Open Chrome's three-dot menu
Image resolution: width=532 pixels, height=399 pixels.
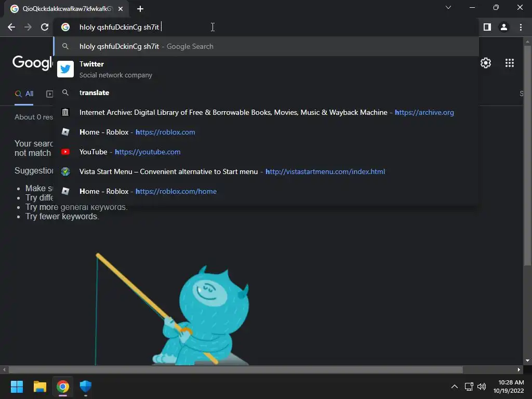(521, 27)
